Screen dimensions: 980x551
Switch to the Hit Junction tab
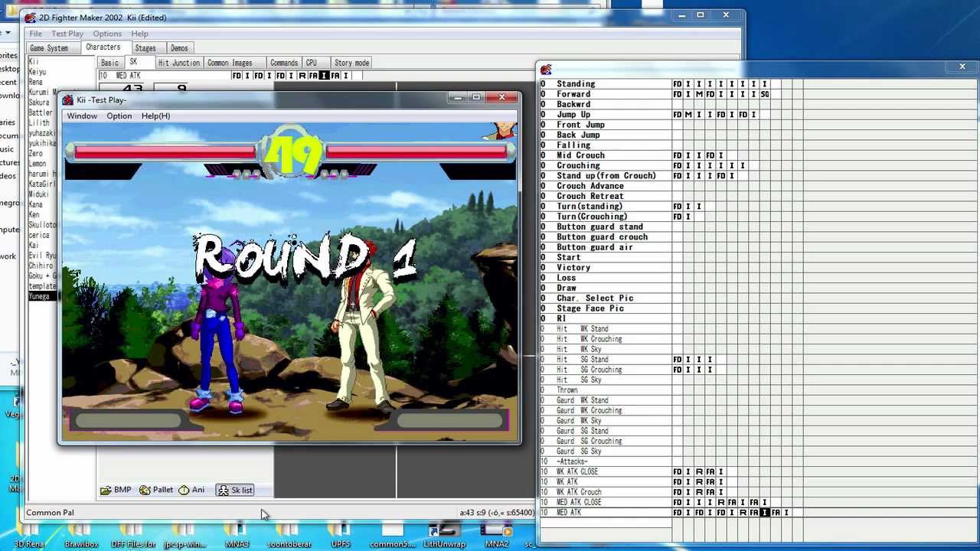pyautogui.click(x=179, y=63)
